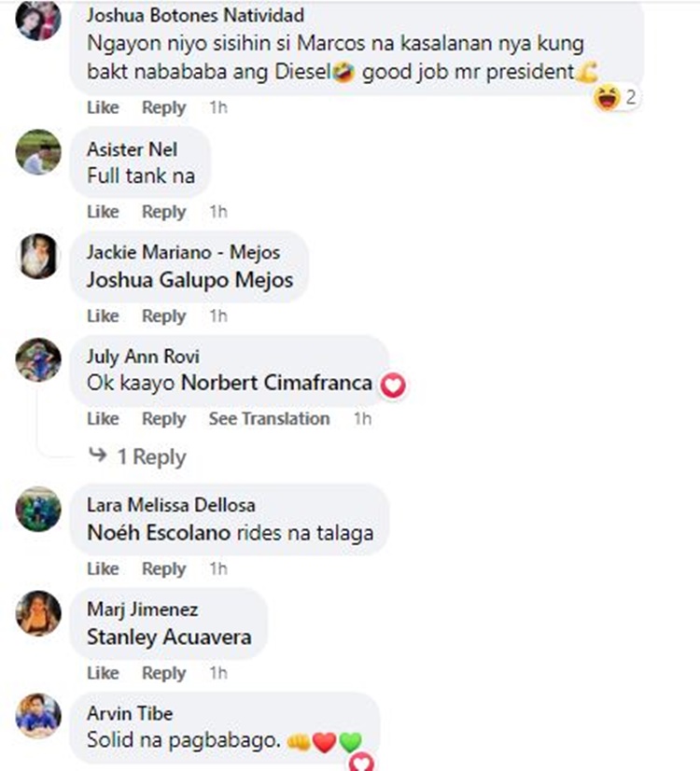The image size is (700, 771).
Task: Open tagged profile Norbert Cimafranca
Action: tap(277, 383)
